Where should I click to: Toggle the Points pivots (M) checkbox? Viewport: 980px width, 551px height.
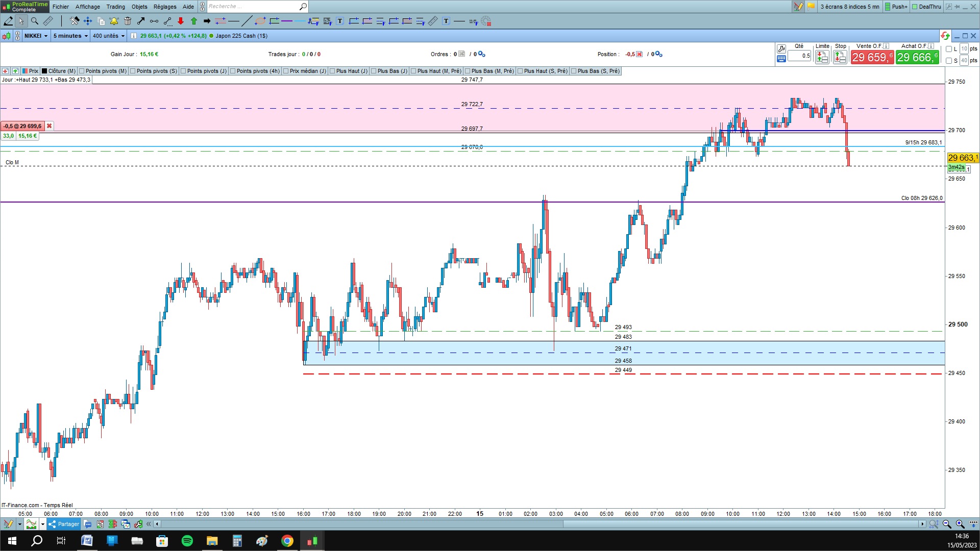[82, 71]
